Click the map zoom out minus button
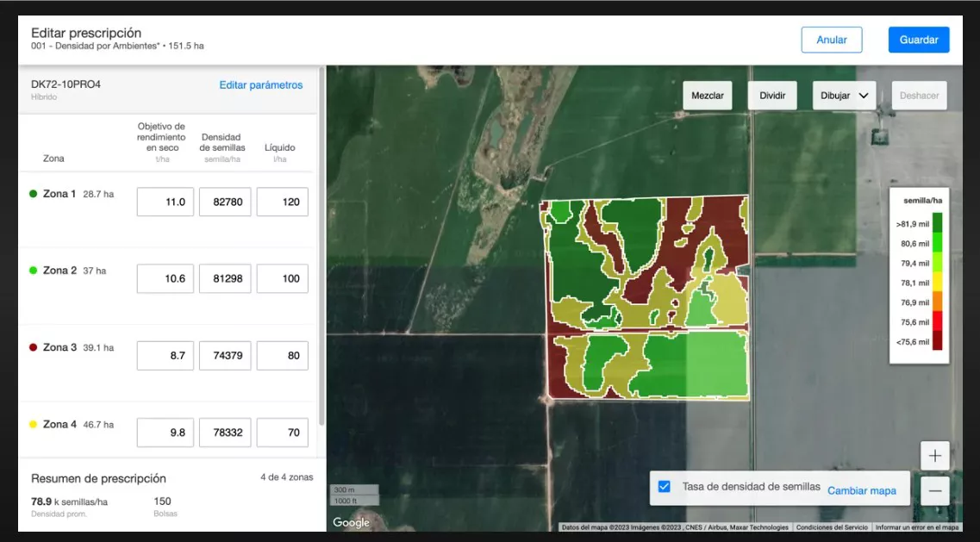 pos(935,491)
